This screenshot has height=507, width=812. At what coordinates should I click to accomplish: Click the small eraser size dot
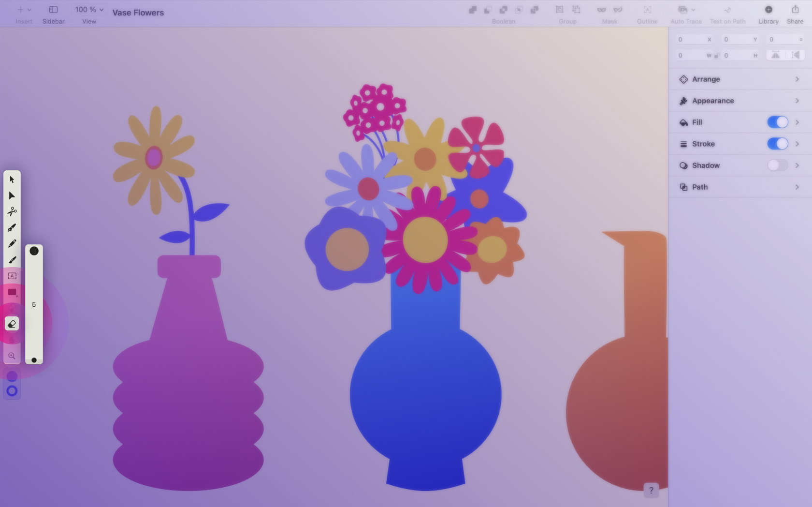click(34, 360)
